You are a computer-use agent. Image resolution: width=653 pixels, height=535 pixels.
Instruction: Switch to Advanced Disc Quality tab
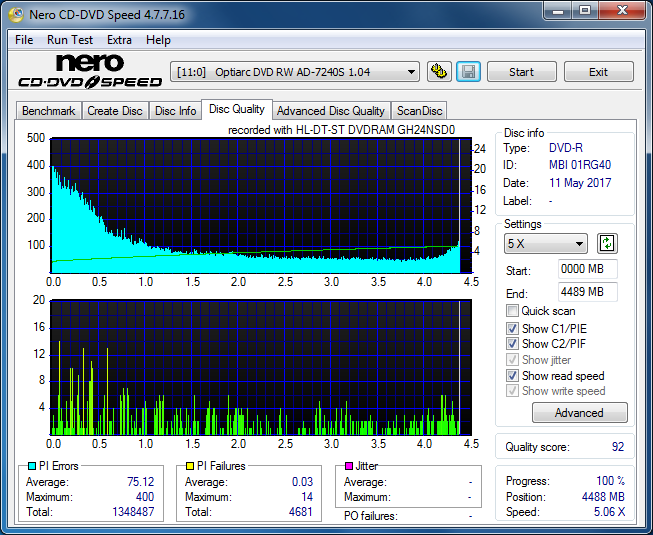[x=331, y=111]
